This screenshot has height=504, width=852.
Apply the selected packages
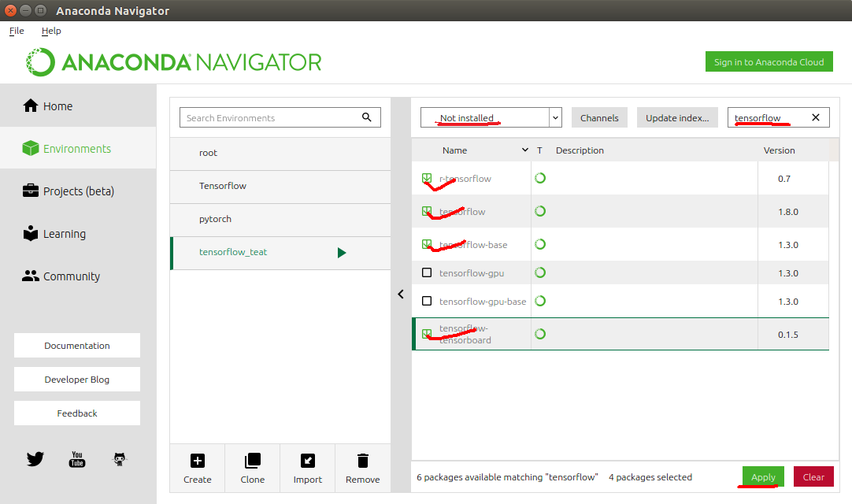pos(763,476)
